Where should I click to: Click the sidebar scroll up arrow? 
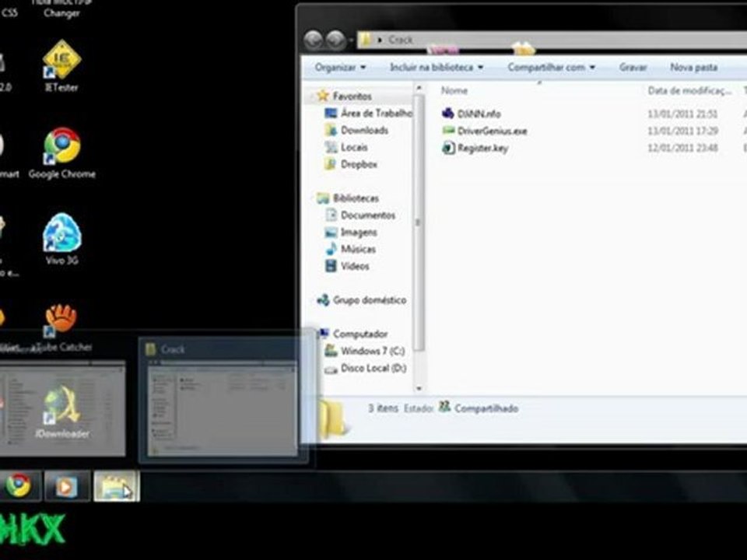tap(419, 88)
